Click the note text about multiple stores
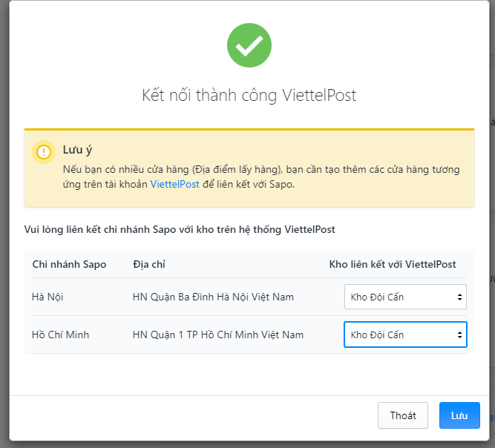Image resolution: width=495 pixels, height=448 pixels. (261, 177)
